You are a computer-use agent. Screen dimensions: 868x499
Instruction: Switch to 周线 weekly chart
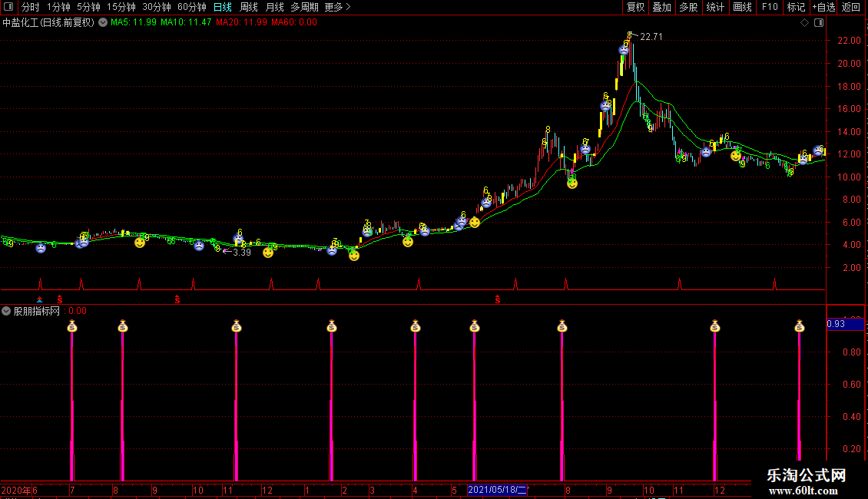coord(249,7)
